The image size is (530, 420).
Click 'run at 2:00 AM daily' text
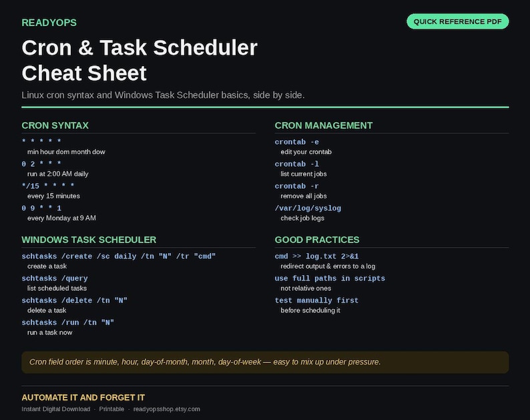point(58,174)
